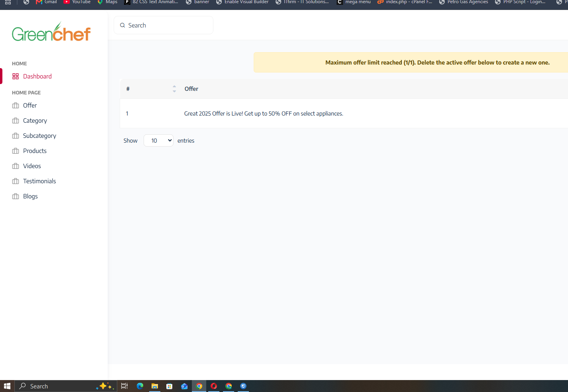Open Task View on the taskbar
The height and width of the screenshot is (392, 568).
pos(124,386)
